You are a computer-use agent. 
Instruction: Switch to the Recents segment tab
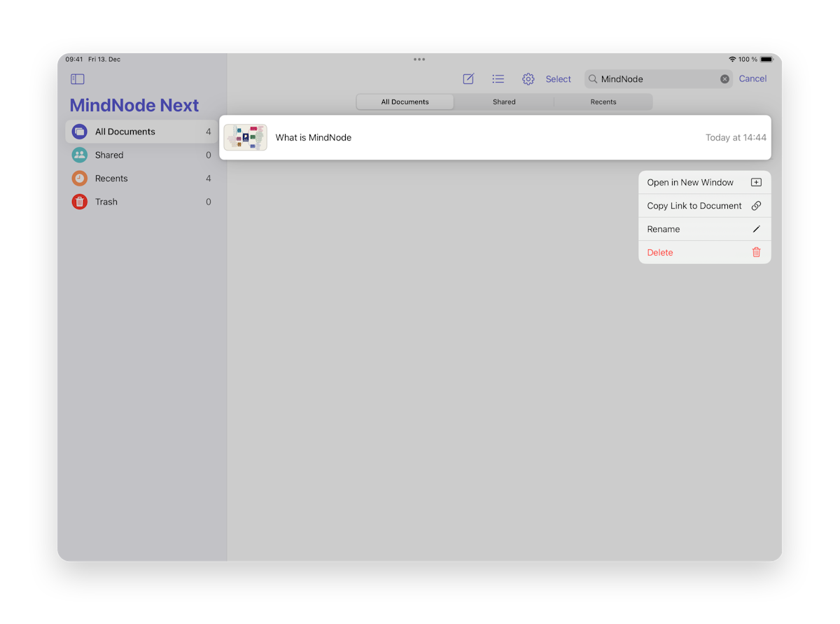pyautogui.click(x=603, y=102)
